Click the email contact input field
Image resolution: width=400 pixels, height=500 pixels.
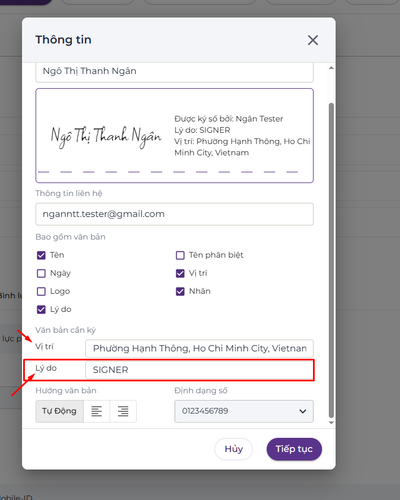(174, 214)
